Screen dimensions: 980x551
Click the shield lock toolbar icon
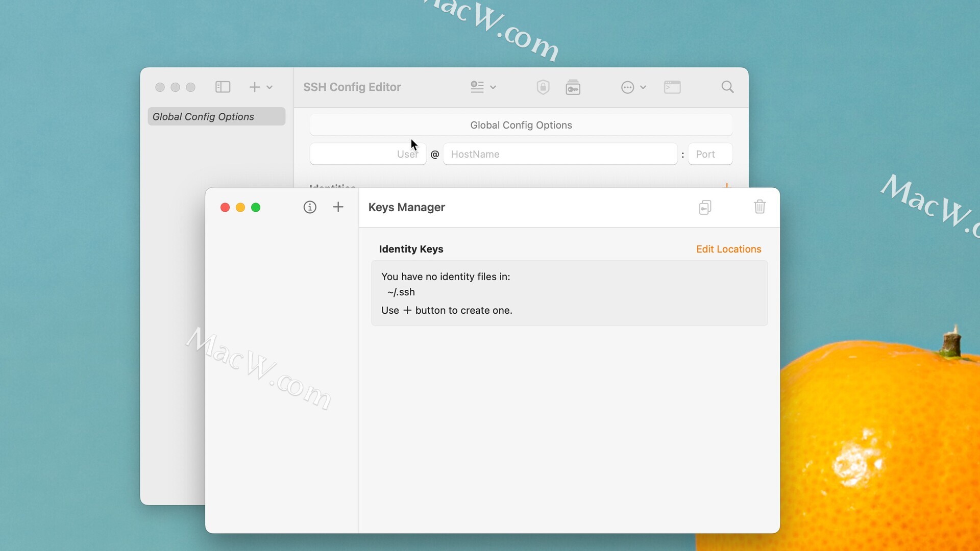tap(543, 87)
